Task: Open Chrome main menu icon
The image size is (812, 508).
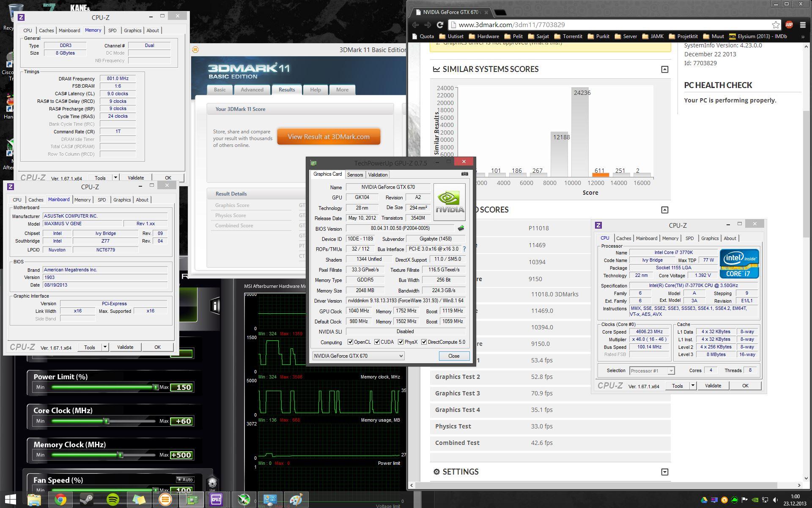Action: tap(803, 25)
